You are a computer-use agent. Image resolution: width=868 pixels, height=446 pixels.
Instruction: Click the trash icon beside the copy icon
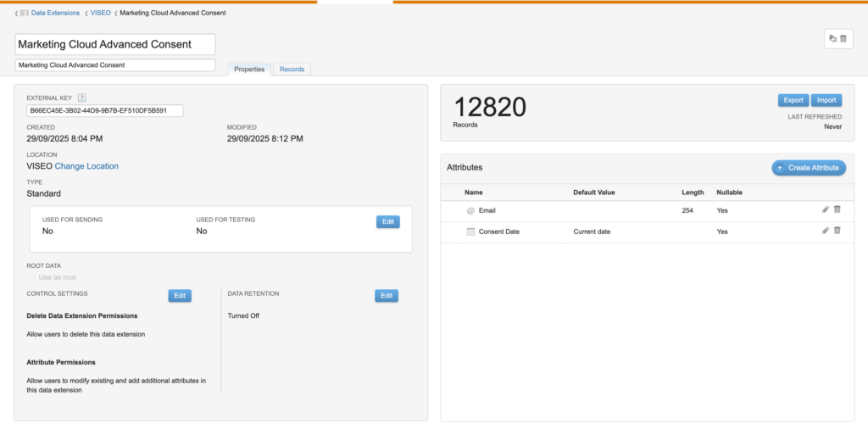pyautogui.click(x=843, y=38)
